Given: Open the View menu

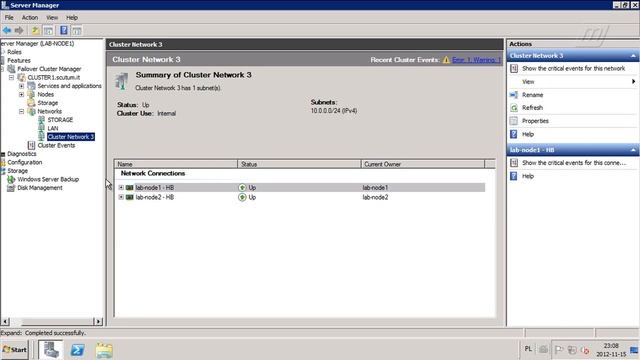Looking at the screenshot, I should (52, 18).
